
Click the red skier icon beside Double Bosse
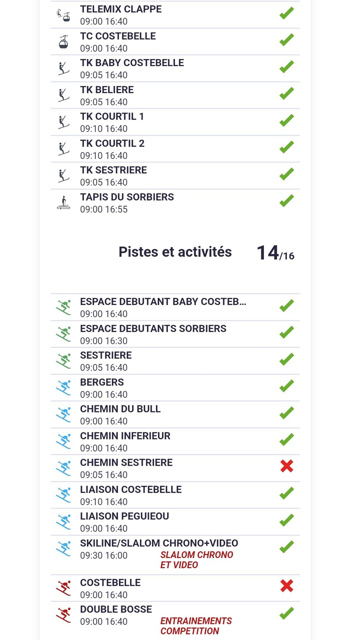pos(64,615)
